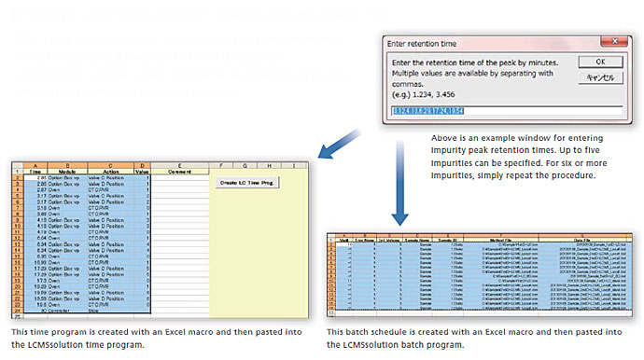The width and height of the screenshot is (644, 360).
Task: Select the Action header cell
Action: pos(110,172)
